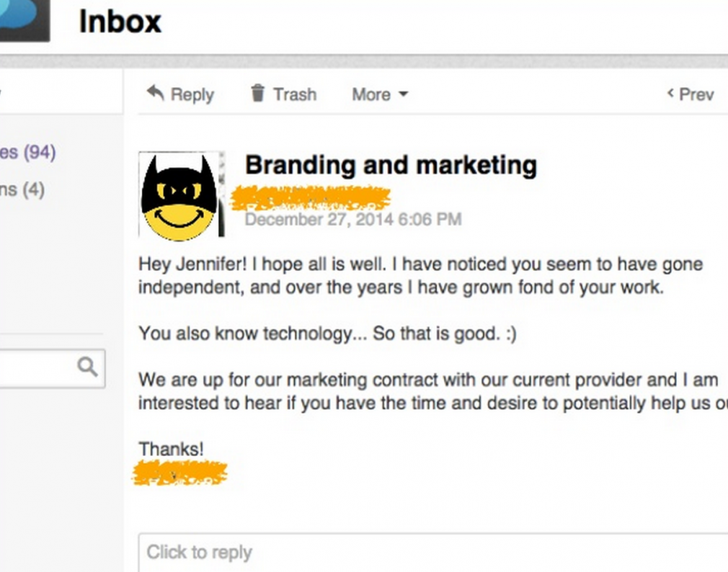The image size is (728, 572).
Task: Open the sidebar item showing (4)
Action: [x=22, y=189]
